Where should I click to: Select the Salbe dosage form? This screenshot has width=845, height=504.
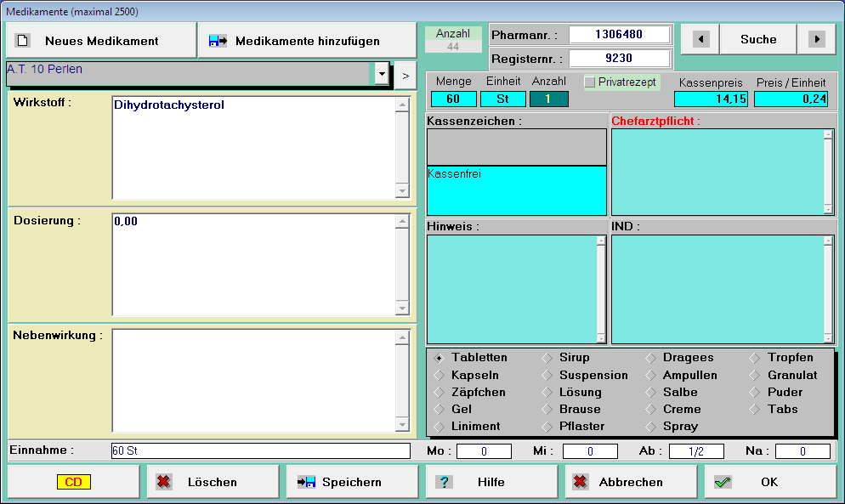point(651,392)
